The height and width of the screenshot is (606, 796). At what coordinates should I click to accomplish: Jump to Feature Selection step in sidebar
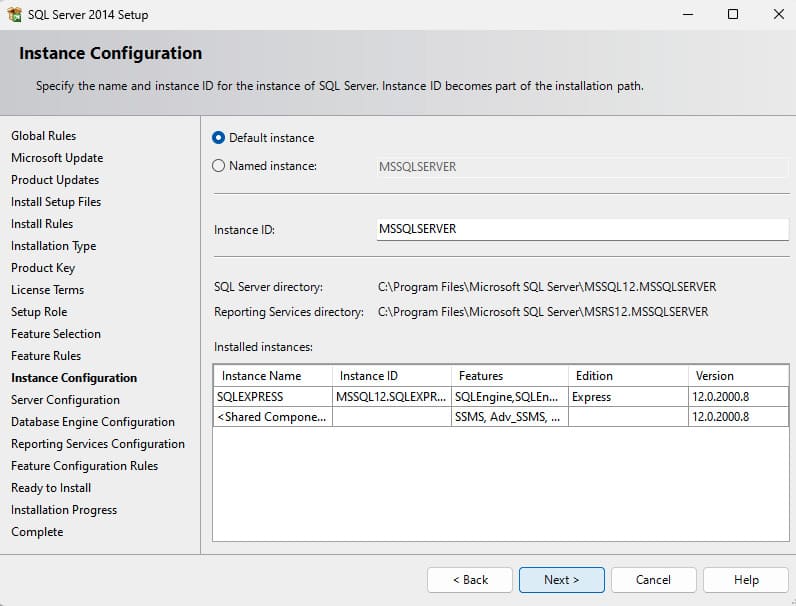coord(56,334)
